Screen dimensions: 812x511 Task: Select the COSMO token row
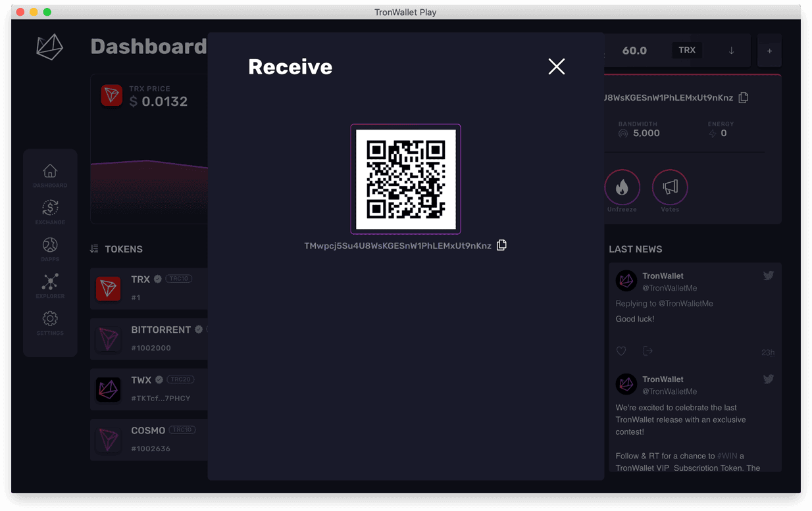point(149,440)
